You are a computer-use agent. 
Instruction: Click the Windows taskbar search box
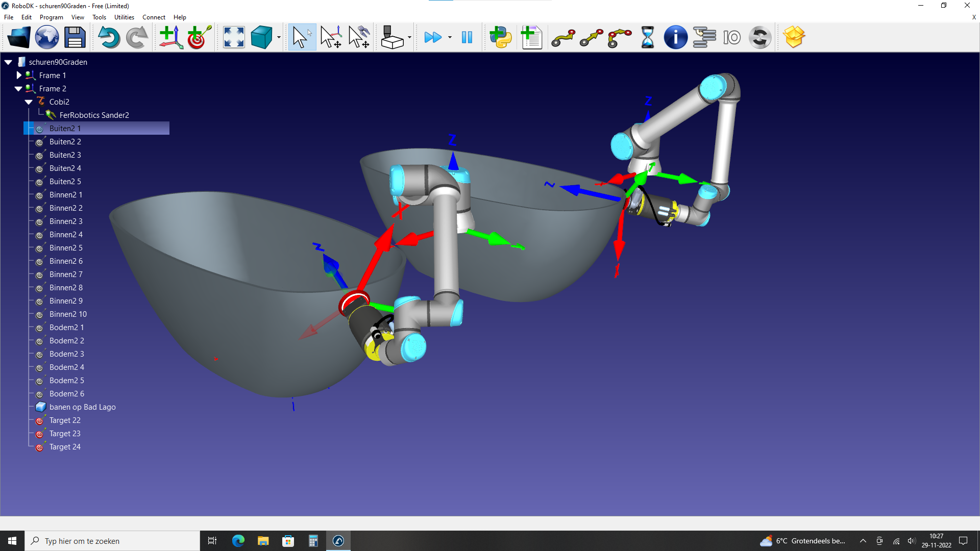click(x=112, y=541)
